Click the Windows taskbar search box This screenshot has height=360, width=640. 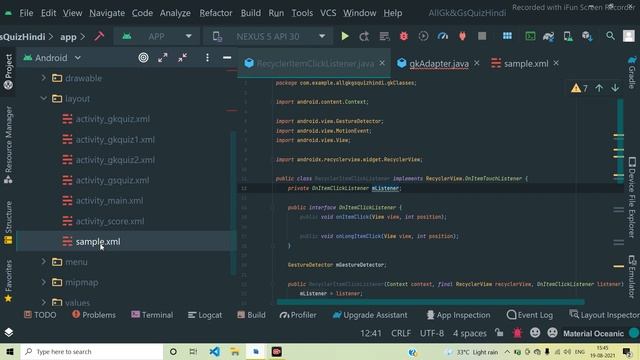click(92, 351)
